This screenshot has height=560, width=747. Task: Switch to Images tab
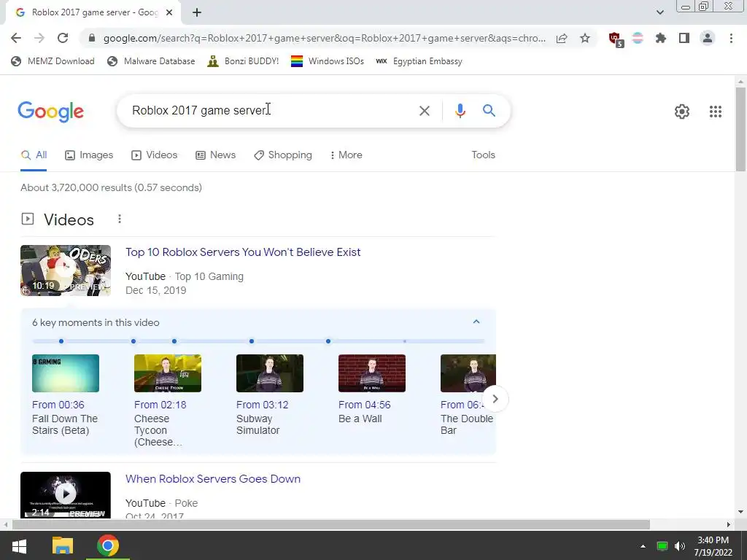89,155
